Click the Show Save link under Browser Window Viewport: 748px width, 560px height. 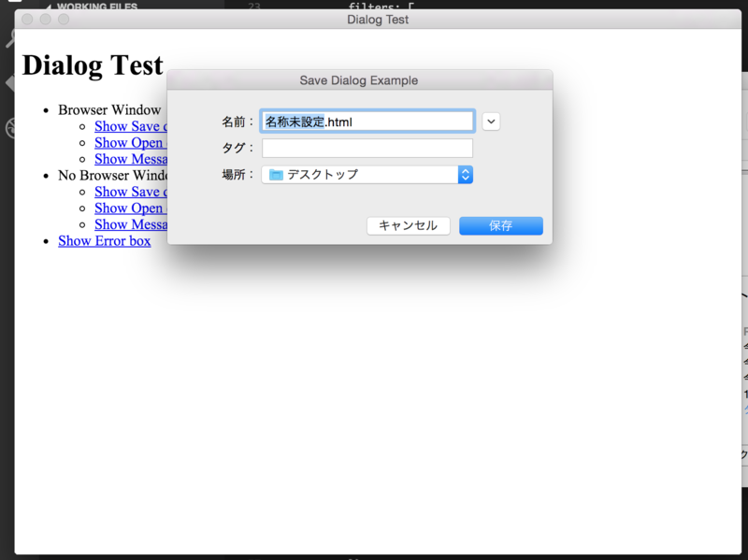tap(131, 126)
